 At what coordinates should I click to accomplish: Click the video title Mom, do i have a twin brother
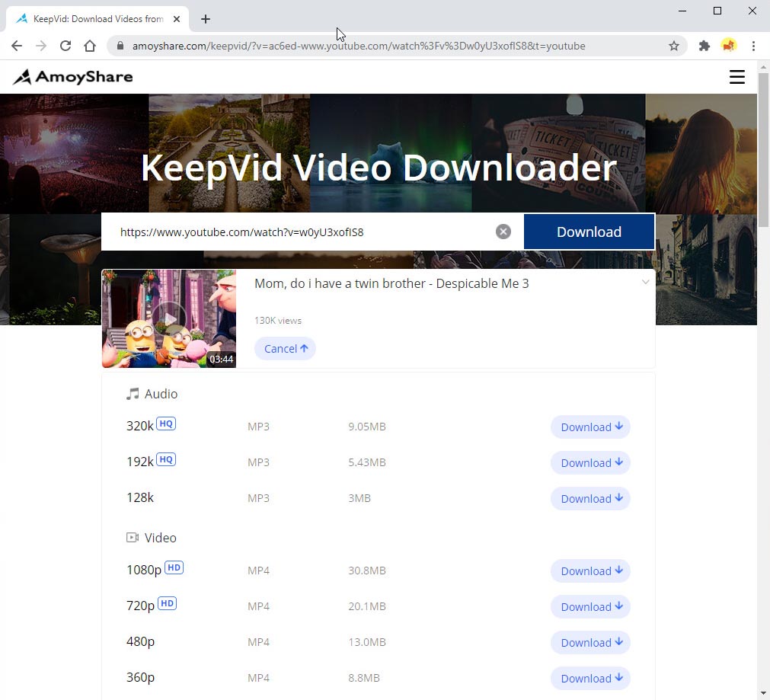391,283
